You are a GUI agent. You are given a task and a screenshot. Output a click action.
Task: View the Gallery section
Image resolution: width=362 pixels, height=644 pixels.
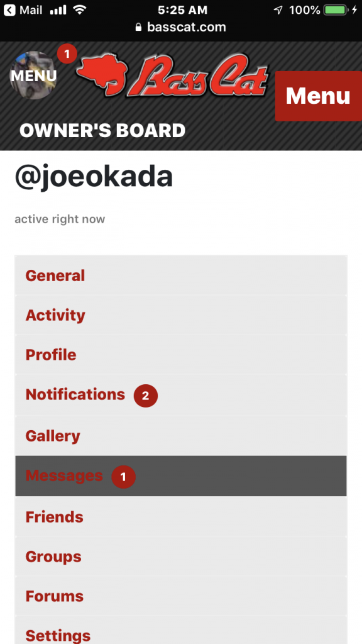[x=181, y=435]
